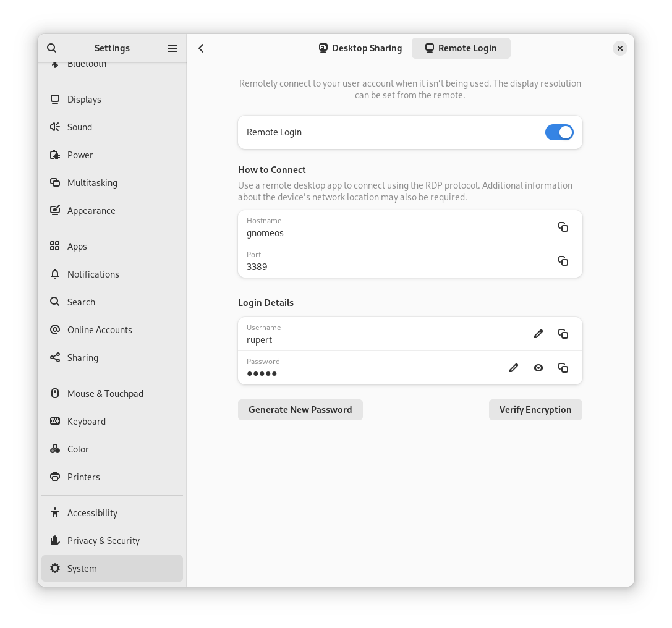672x628 pixels.
Task: Copy the hostname gnomeos to clipboard
Action: (x=563, y=227)
